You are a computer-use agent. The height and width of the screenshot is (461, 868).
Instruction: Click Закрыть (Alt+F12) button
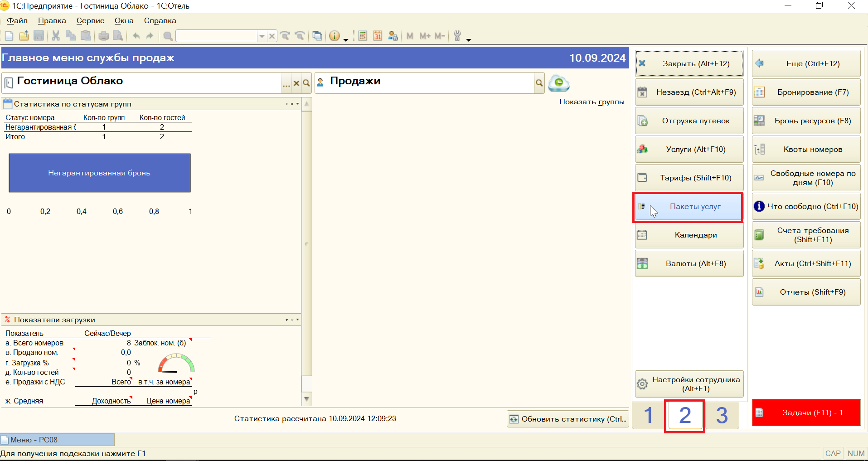click(x=689, y=63)
